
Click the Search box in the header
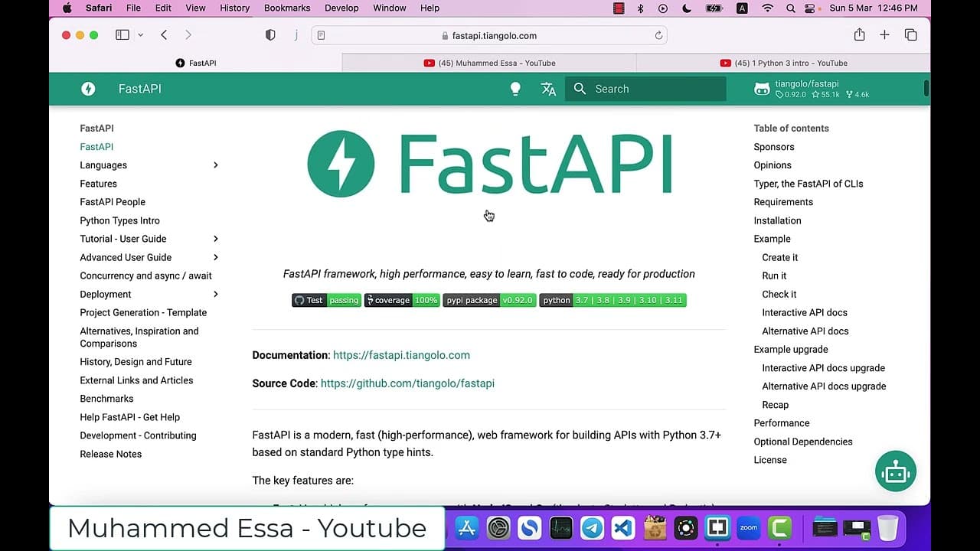tap(645, 89)
